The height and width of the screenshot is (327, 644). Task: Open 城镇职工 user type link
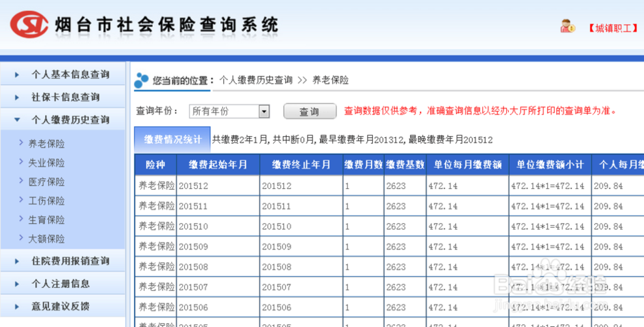[613, 28]
